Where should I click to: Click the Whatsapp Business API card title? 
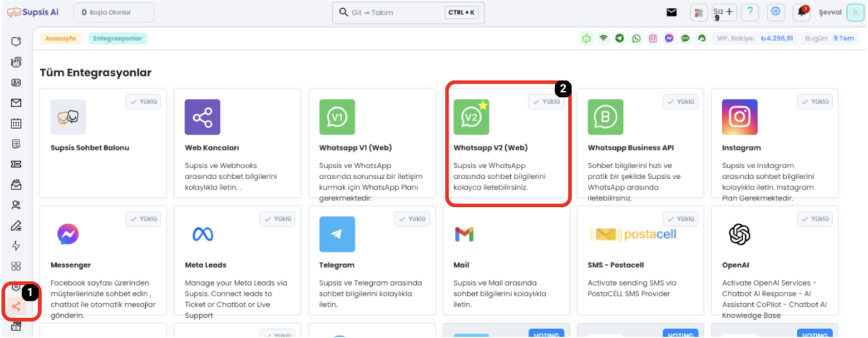[631, 147]
